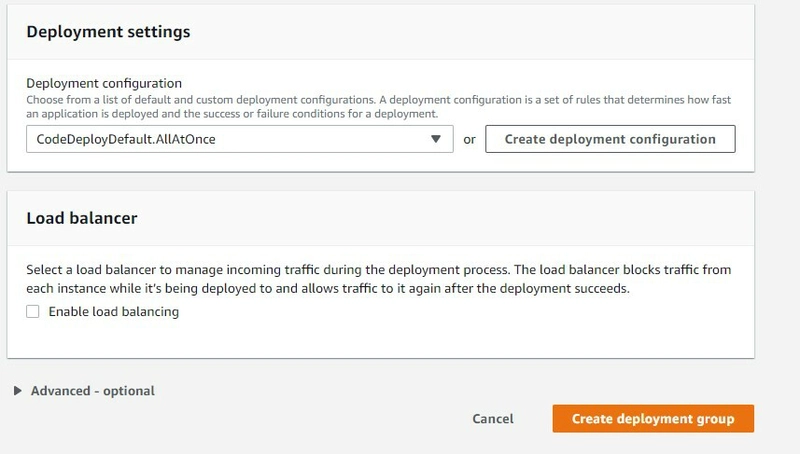
Task: Click the 'Load balancer' panel heading
Action: [82, 218]
